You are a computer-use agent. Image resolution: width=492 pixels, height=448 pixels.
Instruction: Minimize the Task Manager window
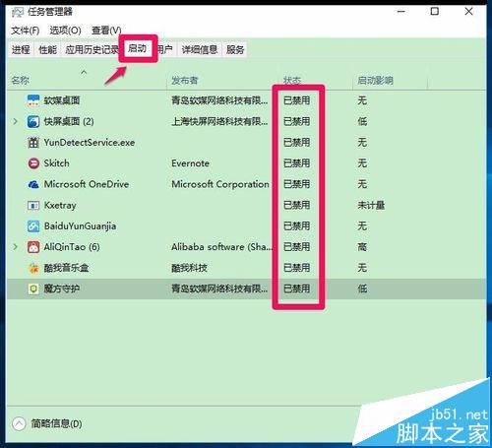pos(401,12)
